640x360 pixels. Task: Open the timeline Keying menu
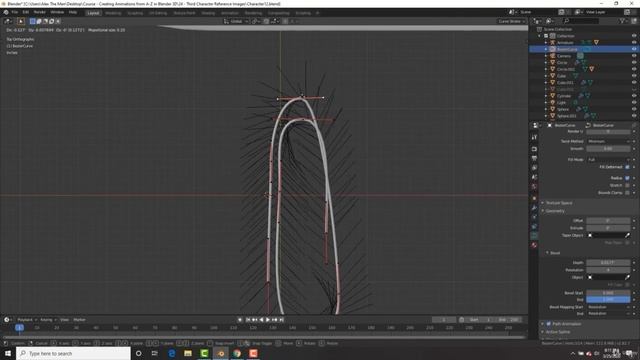pos(47,320)
